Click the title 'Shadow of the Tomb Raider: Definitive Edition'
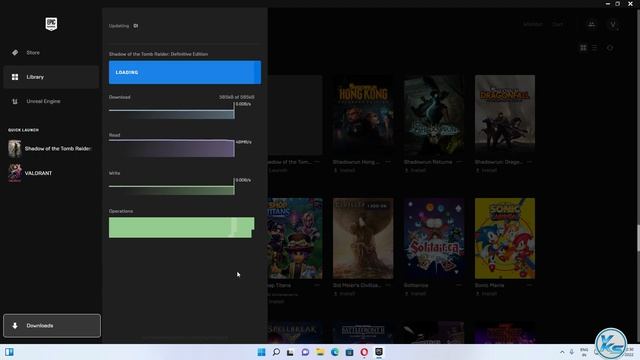 [158, 54]
